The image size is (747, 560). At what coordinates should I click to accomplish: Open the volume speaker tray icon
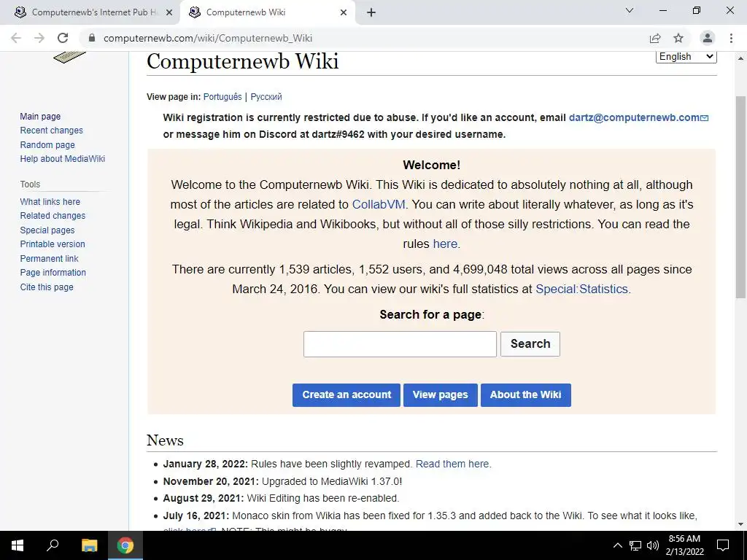point(653,545)
